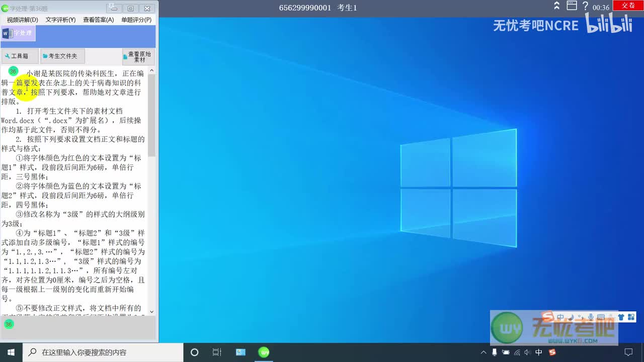Click the window layout icon in exam bar
Screen dimensions: 644x362
[x=572, y=6]
